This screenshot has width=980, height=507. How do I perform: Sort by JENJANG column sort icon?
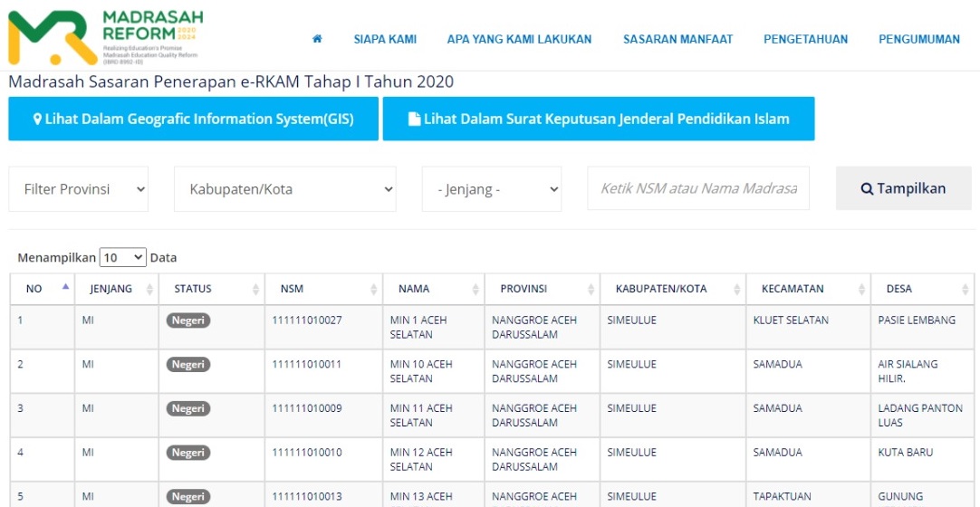(149, 289)
